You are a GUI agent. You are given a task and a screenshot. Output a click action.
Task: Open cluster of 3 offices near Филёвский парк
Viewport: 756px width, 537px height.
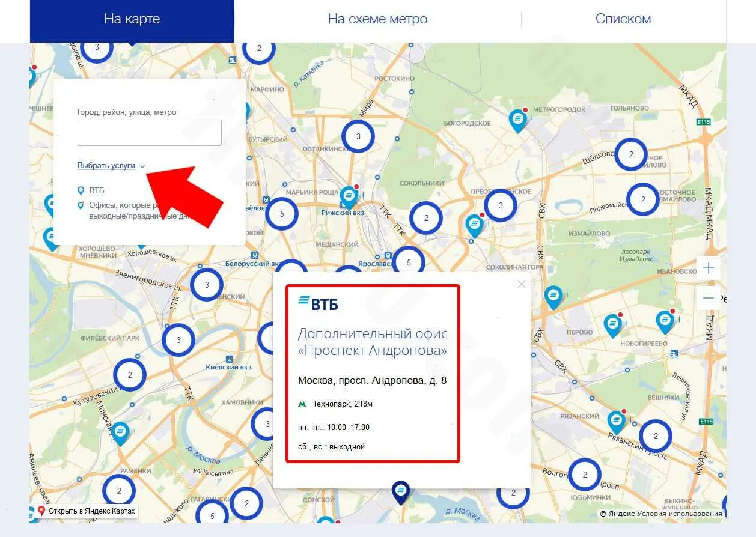pyautogui.click(x=178, y=340)
